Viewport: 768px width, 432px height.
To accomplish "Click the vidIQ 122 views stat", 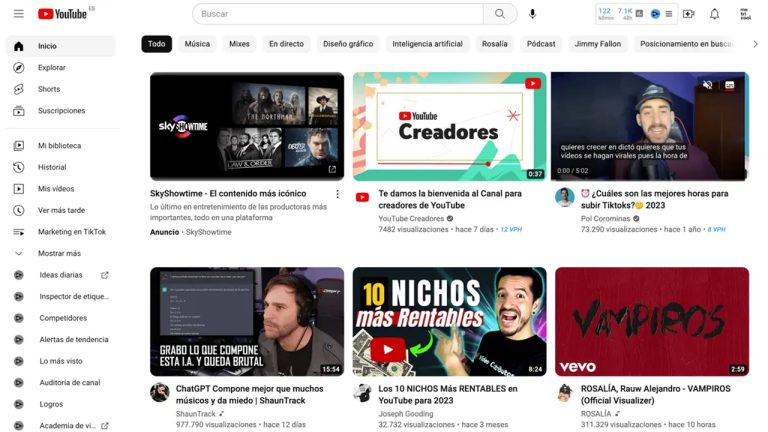I will (605, 13).
